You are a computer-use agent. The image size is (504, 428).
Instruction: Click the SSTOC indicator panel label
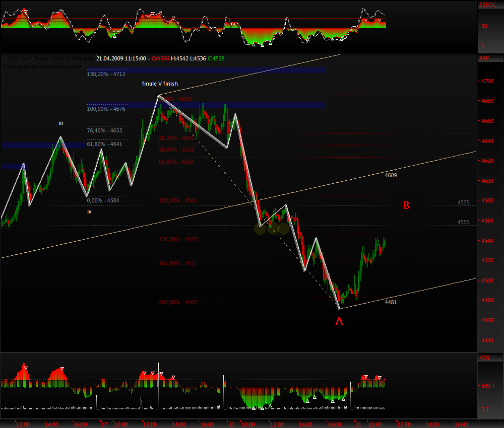[x=487, y=5]
